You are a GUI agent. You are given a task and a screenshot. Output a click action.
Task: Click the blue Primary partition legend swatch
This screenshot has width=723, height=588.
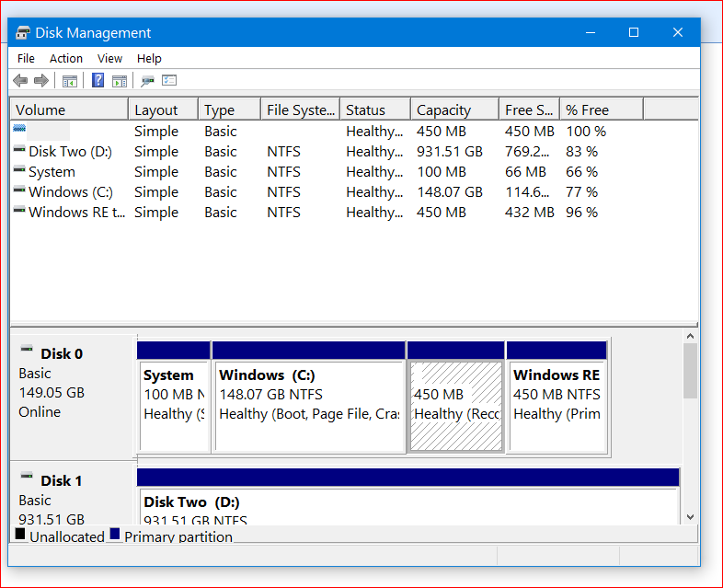coord(115,534)
